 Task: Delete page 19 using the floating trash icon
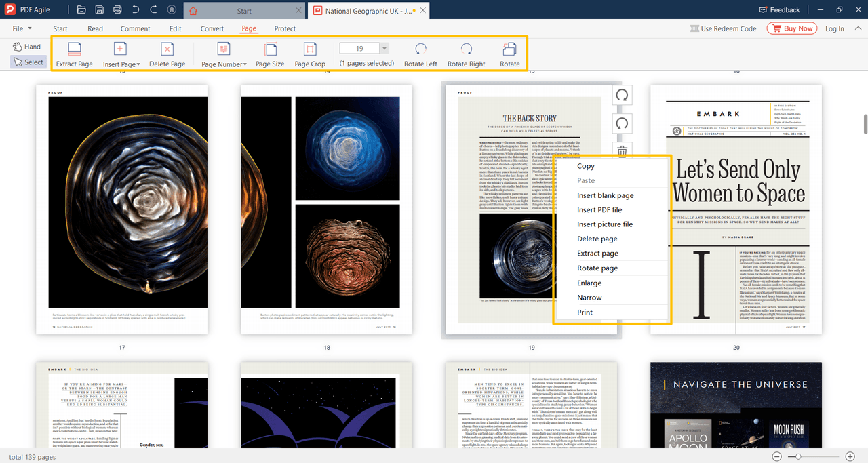(622, 151)
